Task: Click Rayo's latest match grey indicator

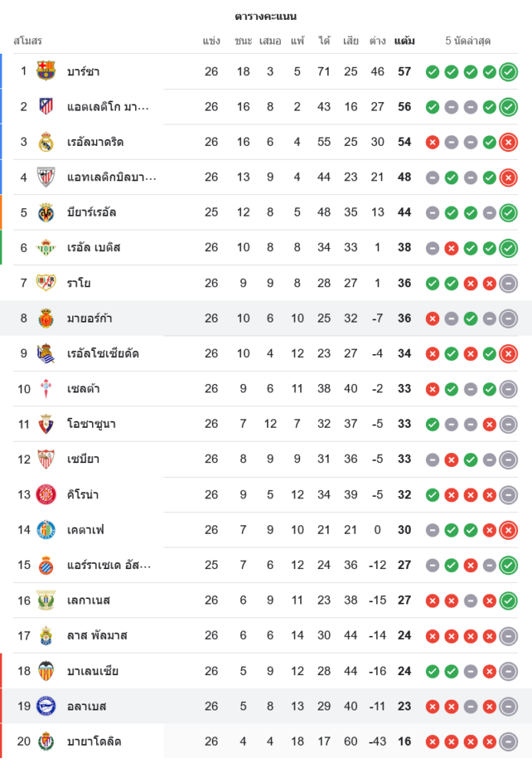Action: pos(508,283)
